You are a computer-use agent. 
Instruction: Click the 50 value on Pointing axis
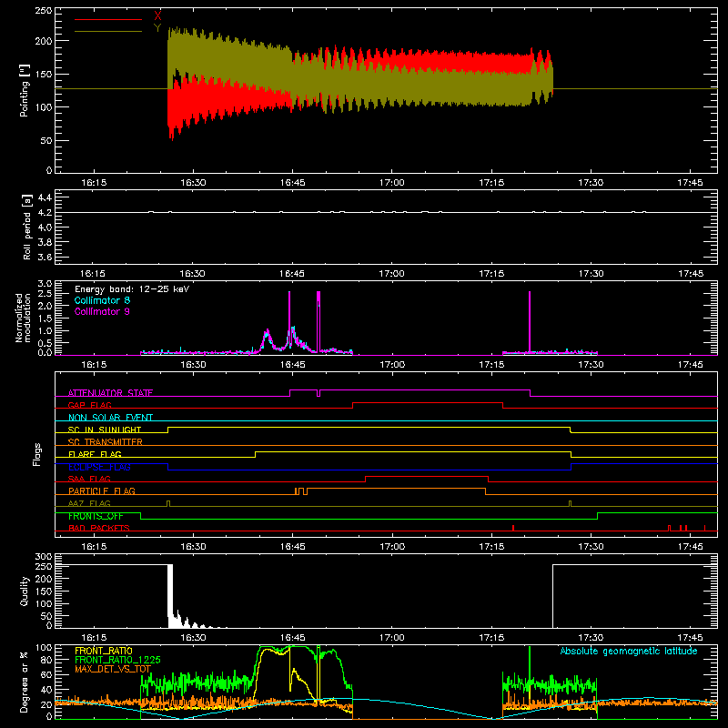point(46,140)
